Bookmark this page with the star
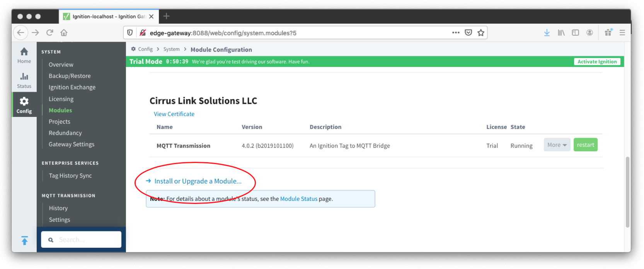This screenshot has width=644, height=269. pyautogui.click(x=480, y=33)
